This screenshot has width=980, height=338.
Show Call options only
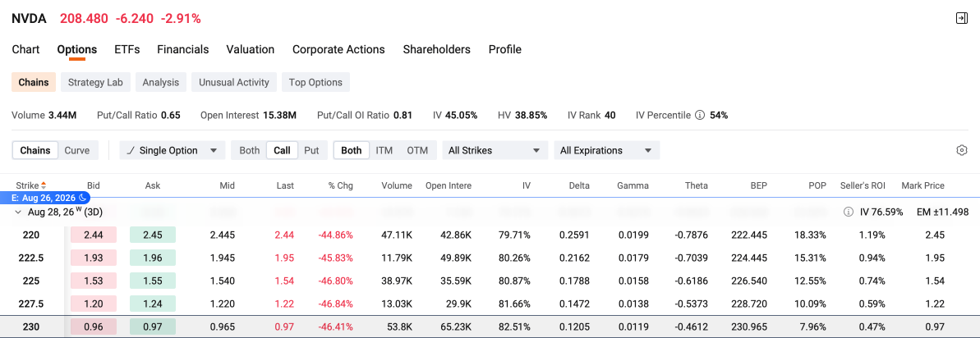tap(282, 150)
